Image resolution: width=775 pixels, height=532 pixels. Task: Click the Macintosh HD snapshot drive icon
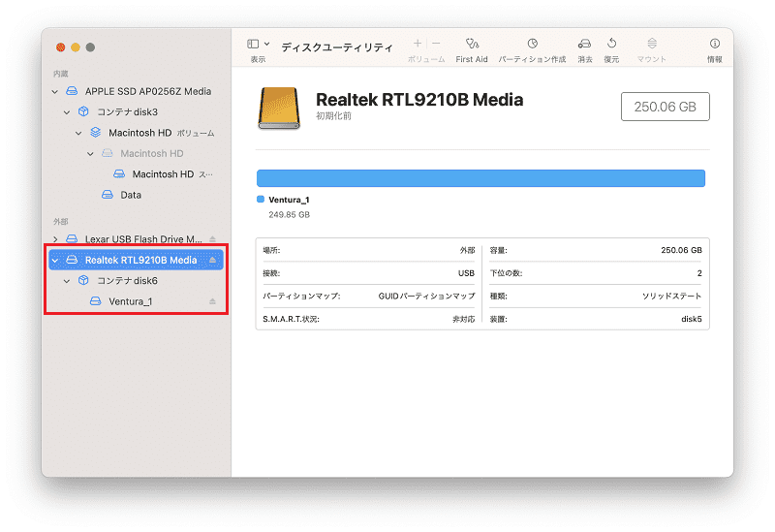[x=119, y=173]
